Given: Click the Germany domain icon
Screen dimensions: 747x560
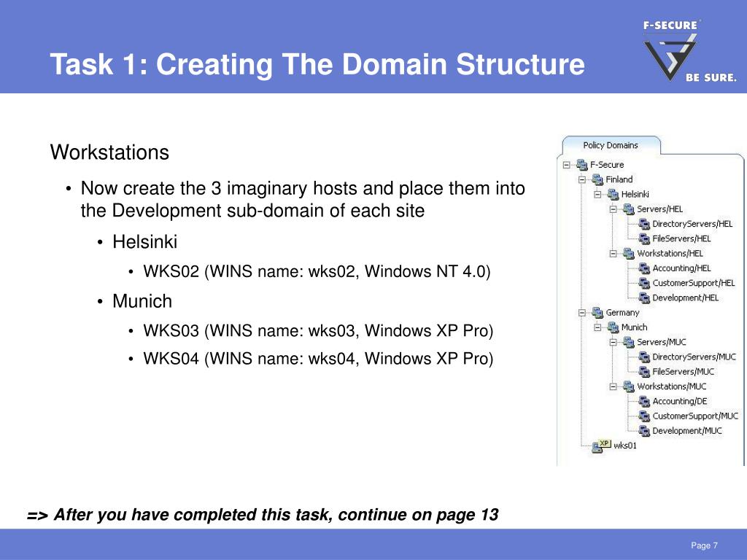Looking at the screenshot, I should (x=597, y=313).
